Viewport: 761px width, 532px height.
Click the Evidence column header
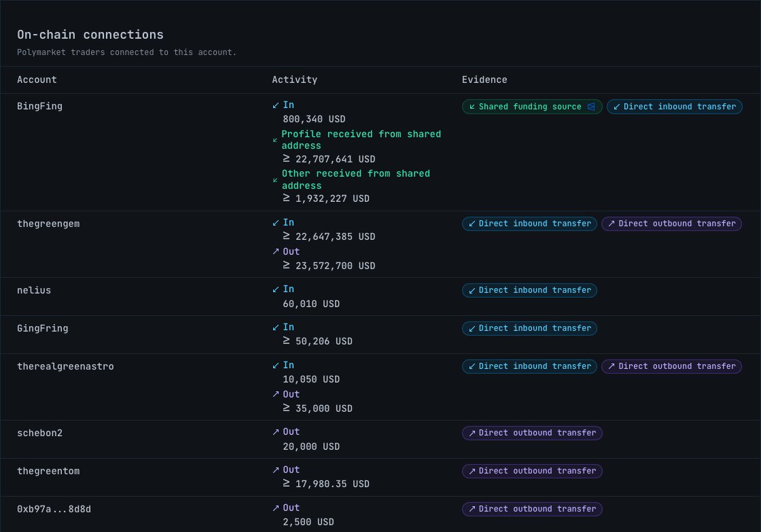tap(484, 79)
